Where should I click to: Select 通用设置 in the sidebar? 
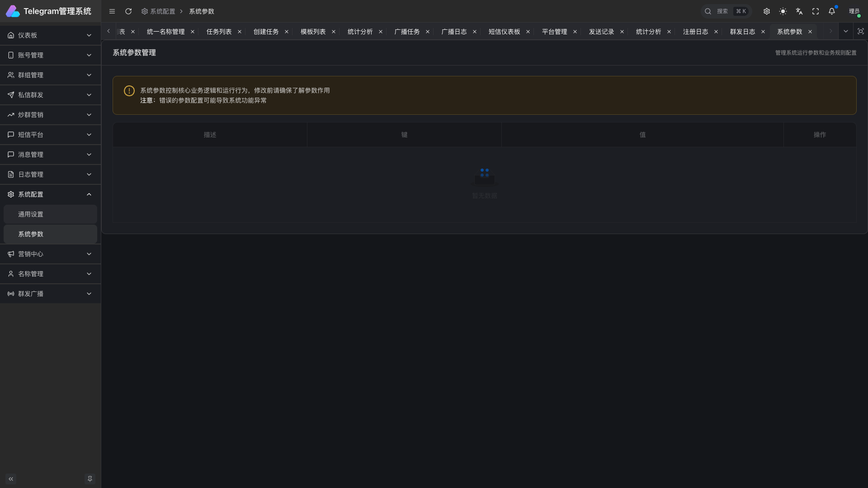coord(31,214)
